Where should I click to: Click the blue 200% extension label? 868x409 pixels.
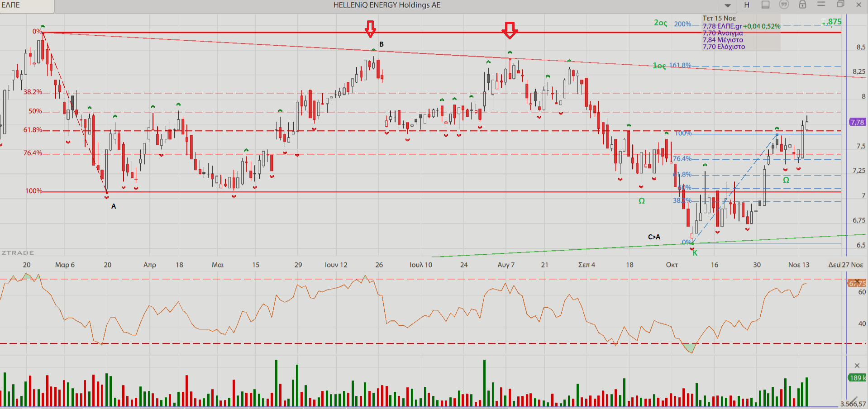pyautogui.click(x=682, y=24)
